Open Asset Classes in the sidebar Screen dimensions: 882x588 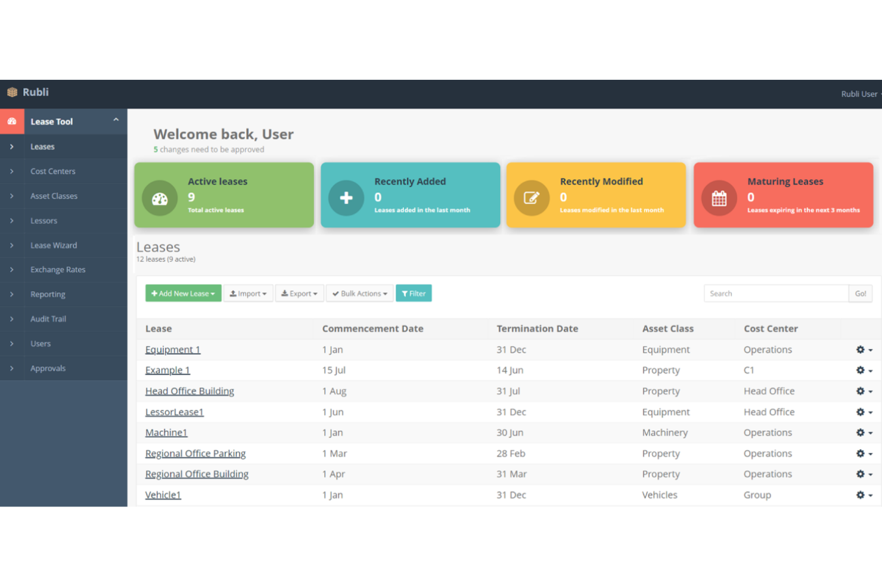click(x=54, y=196)
